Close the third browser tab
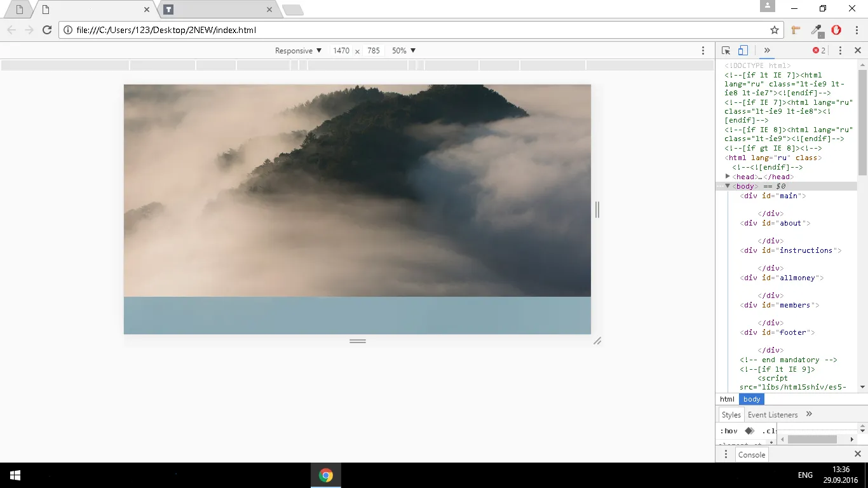The image size is (868, 488). pos(270,10)
